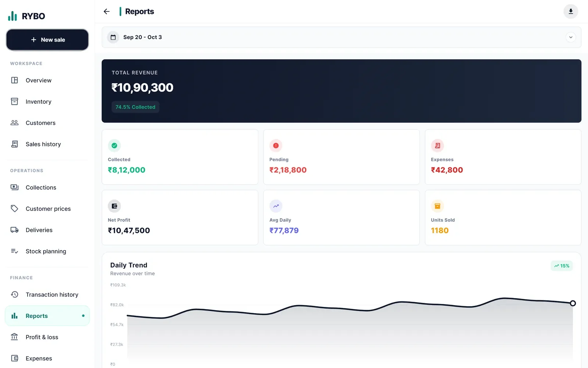Click the box icon on Units Sold card
Viewport: 588px width, 368px height.
tap(437, 206)
